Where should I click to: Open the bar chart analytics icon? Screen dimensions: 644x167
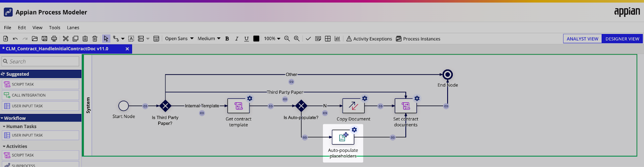pyautogui.click(x=337, y=39)
